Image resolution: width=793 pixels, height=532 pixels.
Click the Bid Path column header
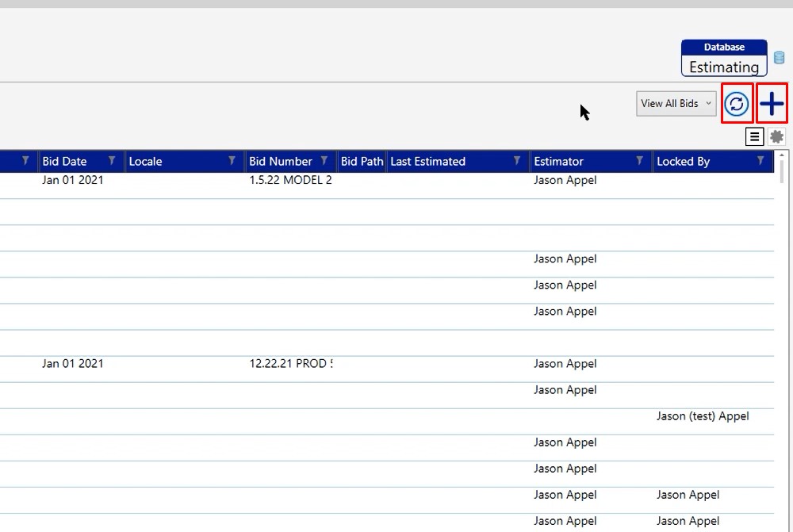coord(362,161)
